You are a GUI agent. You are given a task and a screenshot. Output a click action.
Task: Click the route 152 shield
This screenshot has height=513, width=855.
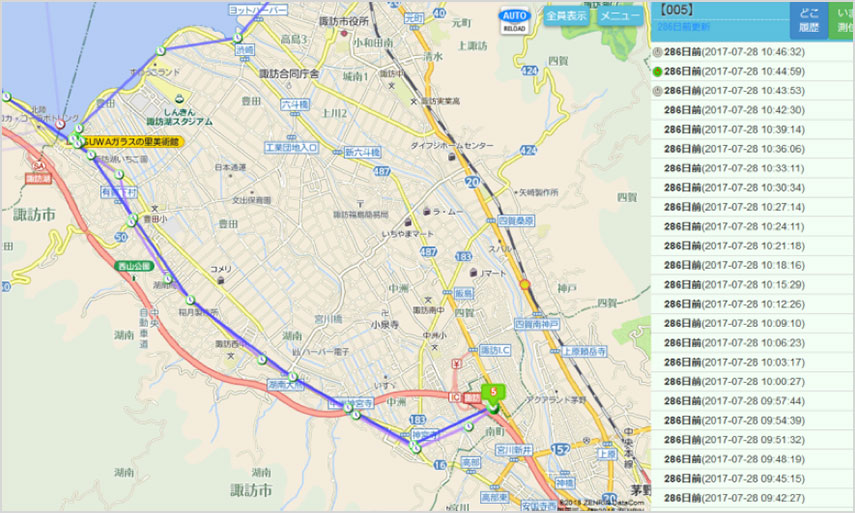(x=560, y=450)
